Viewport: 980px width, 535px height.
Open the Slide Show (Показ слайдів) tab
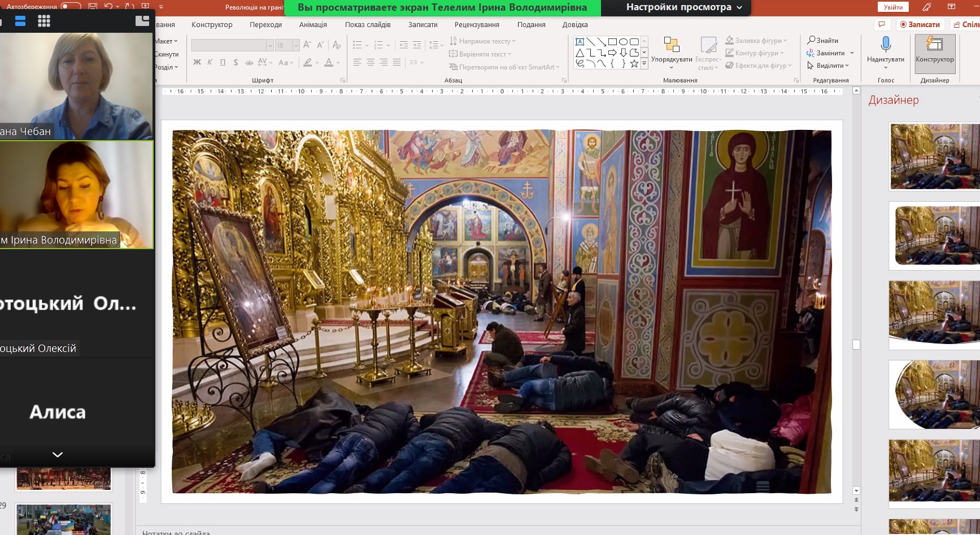(x=368, y=25)
